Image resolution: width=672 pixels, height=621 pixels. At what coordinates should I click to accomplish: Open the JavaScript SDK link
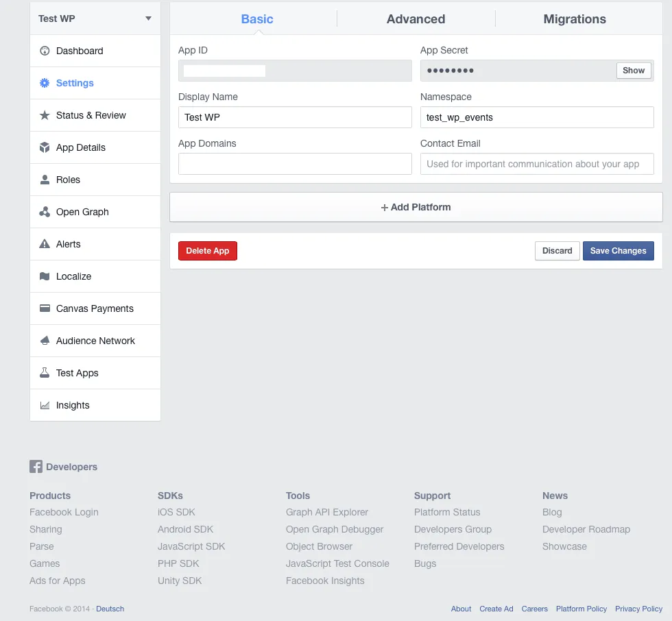[191, 546]
